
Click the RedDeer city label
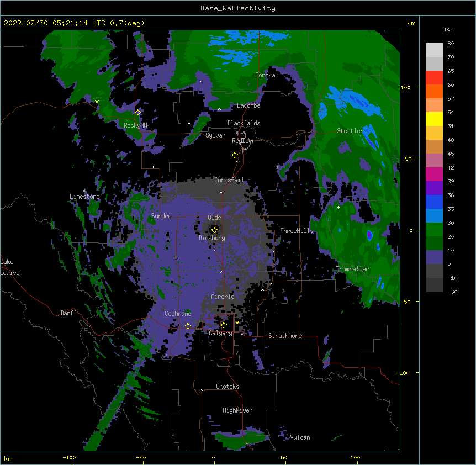pyautogui.click(x=243, y=141)
